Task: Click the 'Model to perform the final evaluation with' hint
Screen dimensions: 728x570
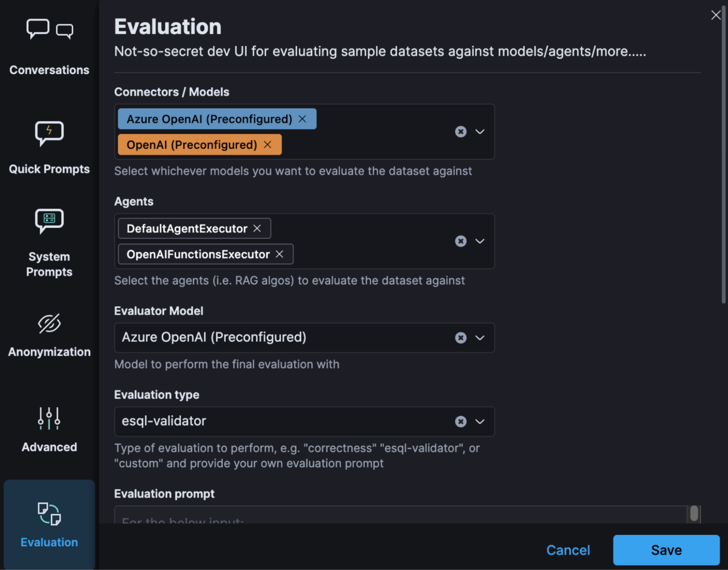Action: pos(227,364)
